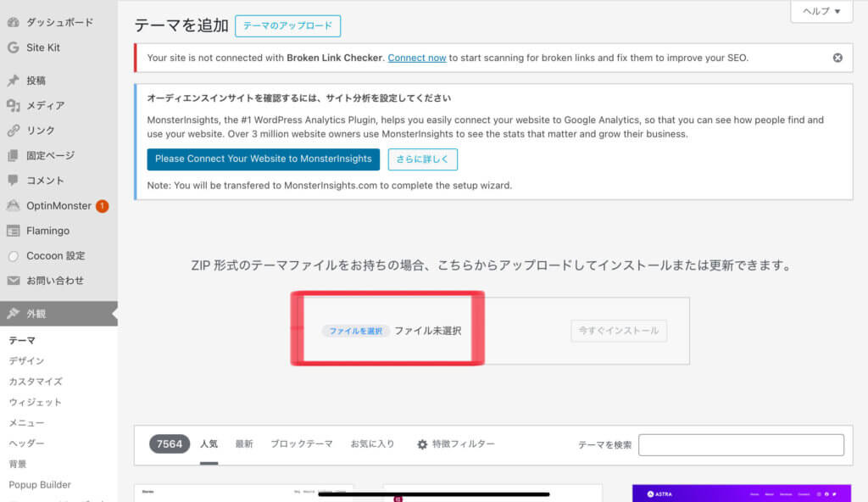Click the gear icon beside 特徴フィルター

click(422, 444)
